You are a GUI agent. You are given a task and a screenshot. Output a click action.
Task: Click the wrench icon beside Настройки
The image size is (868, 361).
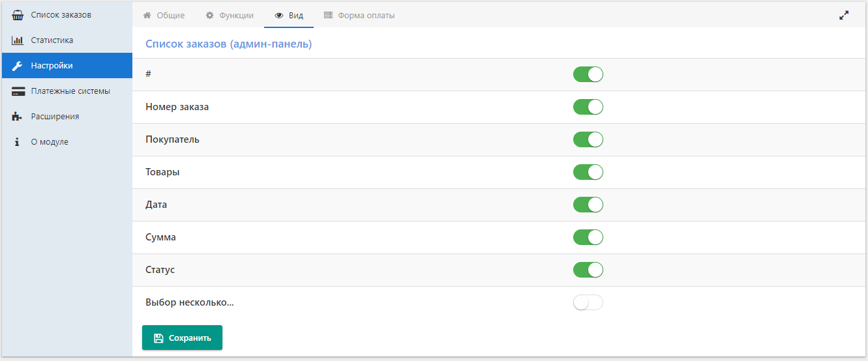(18, 66)
